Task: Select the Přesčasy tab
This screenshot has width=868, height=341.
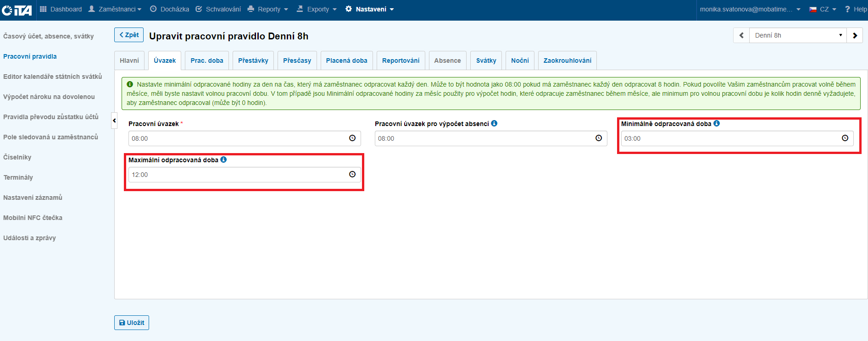Action: (297, 60)
